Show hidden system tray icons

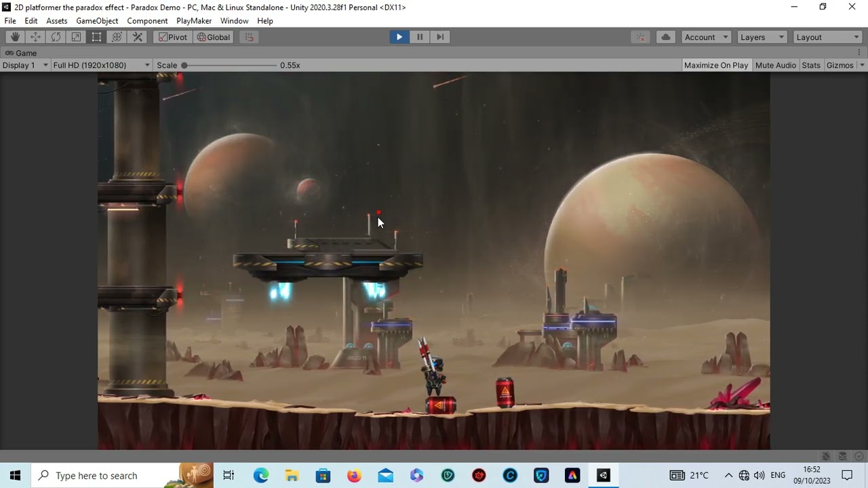click(728, 475)
